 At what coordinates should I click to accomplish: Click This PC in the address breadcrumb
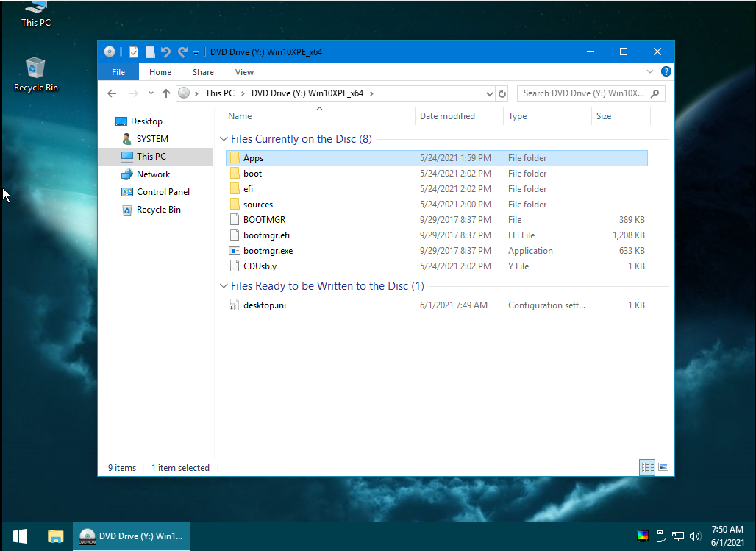tap(219, 93)
